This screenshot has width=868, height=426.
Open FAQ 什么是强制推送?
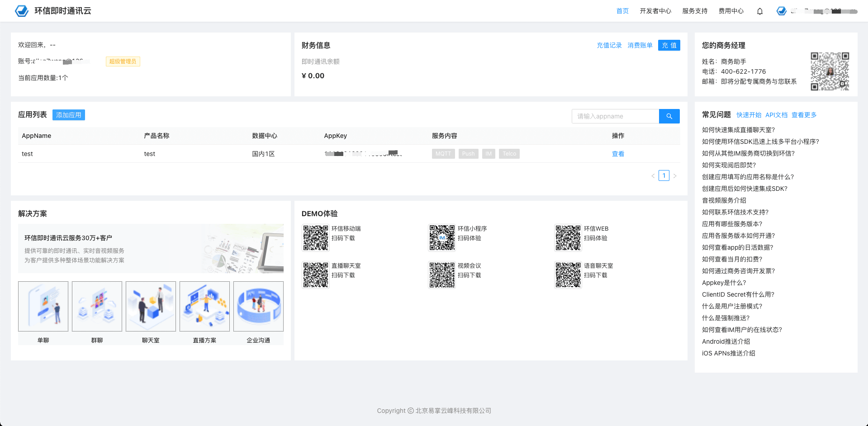[x=726, y=318]
